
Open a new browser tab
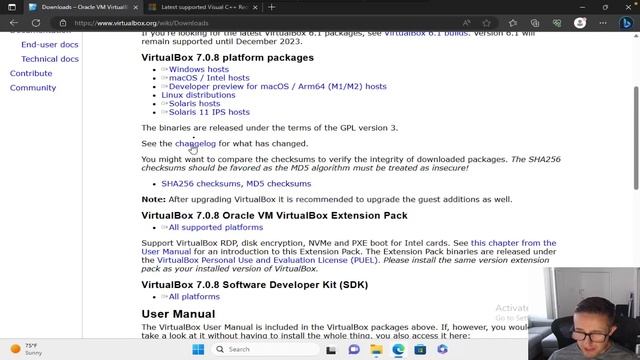(x=271, y=7)
